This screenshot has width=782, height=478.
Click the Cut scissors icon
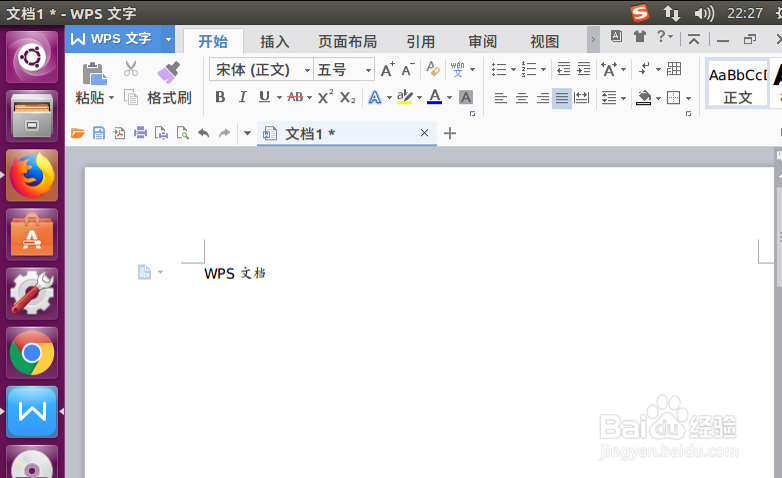[131, 68]
